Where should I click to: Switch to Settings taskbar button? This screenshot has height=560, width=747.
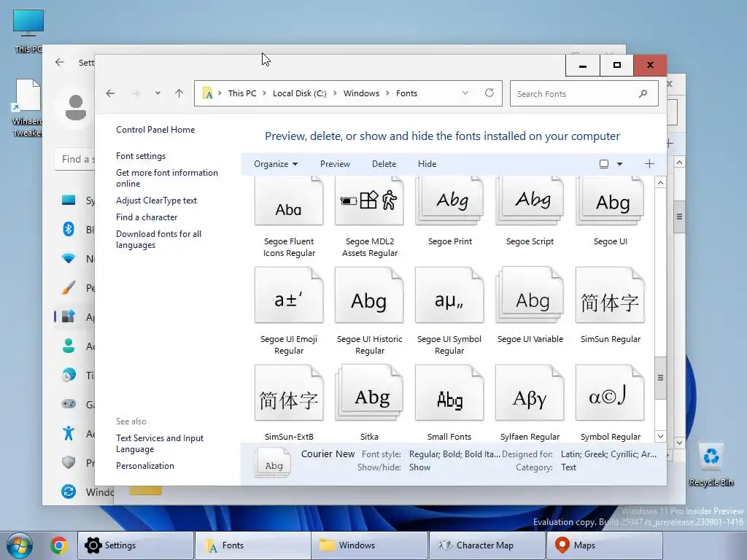click(x=136, y=545)
